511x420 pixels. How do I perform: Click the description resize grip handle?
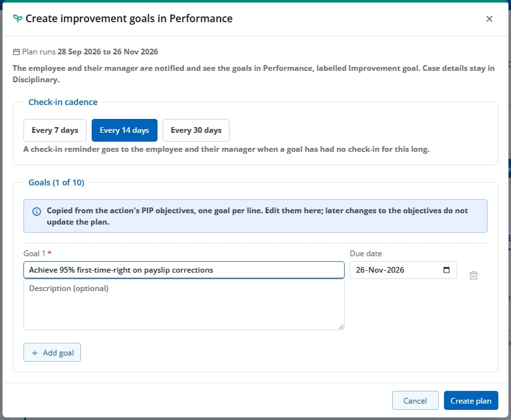pyautogui.click(x=341, y=326)
